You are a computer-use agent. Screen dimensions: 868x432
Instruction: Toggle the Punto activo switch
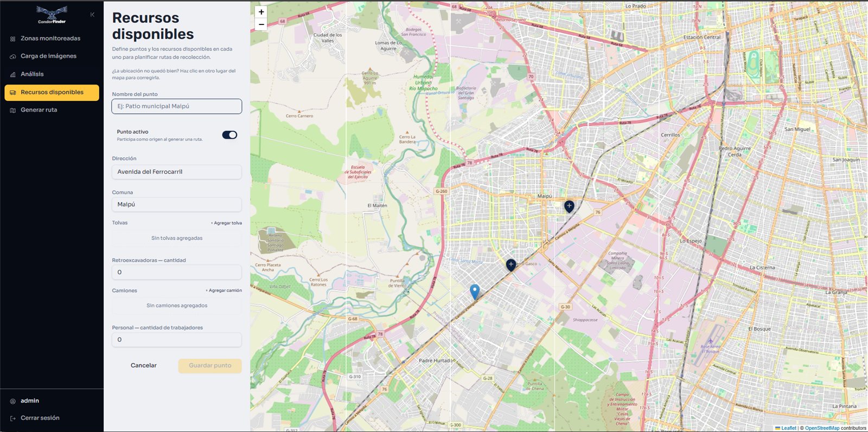tap(229, 135)
